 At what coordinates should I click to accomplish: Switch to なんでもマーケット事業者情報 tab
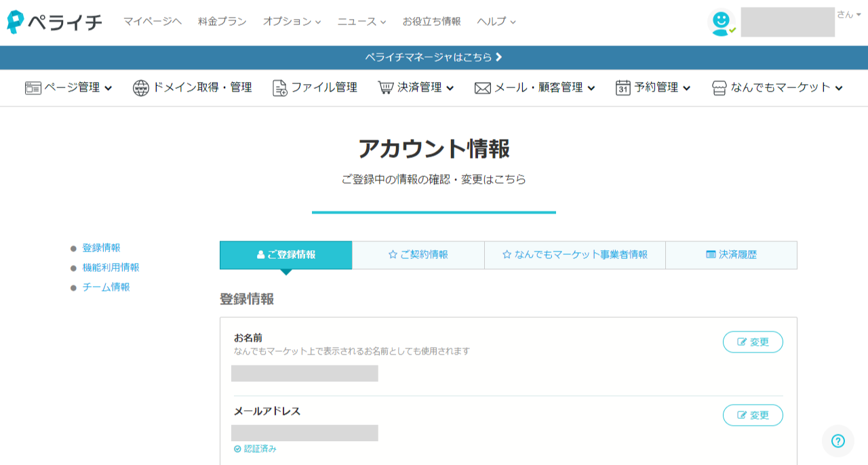point(575,255)
